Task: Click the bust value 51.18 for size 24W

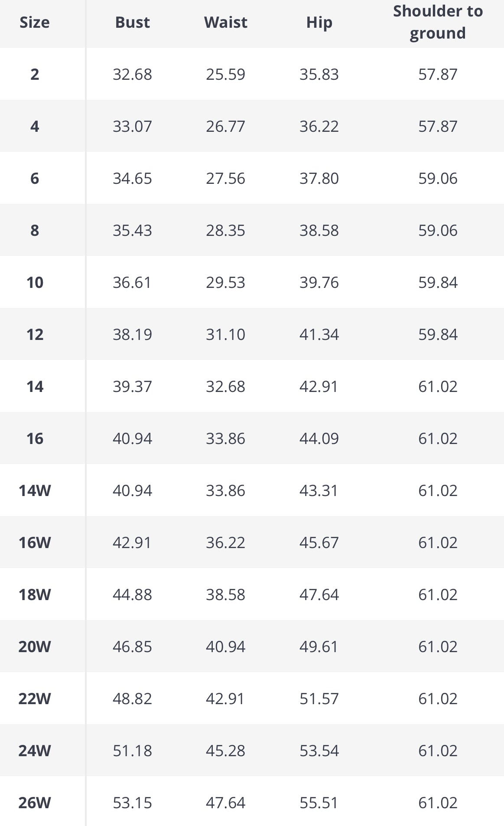Action: pyautogui.click(x=132, y=751)
